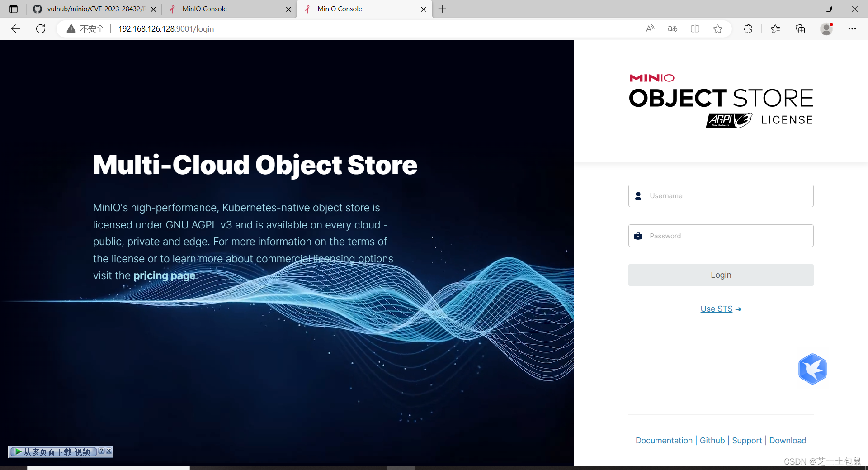Open split screen icon
The width and height of the screenshot is (868, 470).
coord(695,29)
